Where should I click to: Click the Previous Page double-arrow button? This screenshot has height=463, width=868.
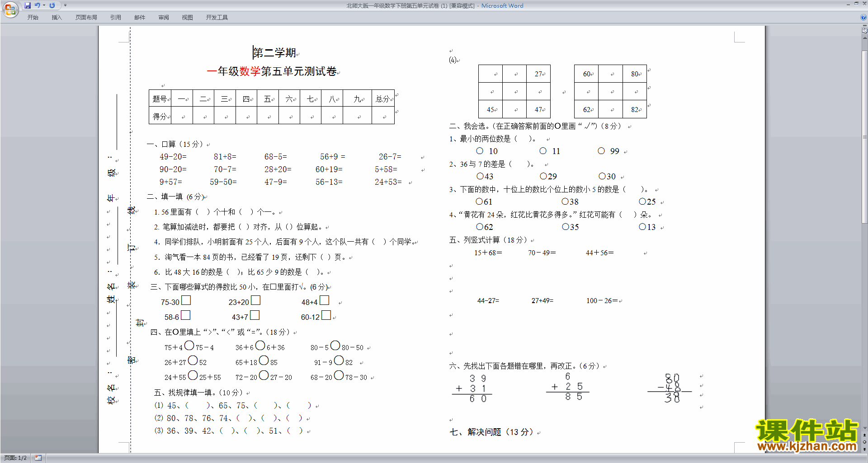pyautogui.click(x=865, y=435)
